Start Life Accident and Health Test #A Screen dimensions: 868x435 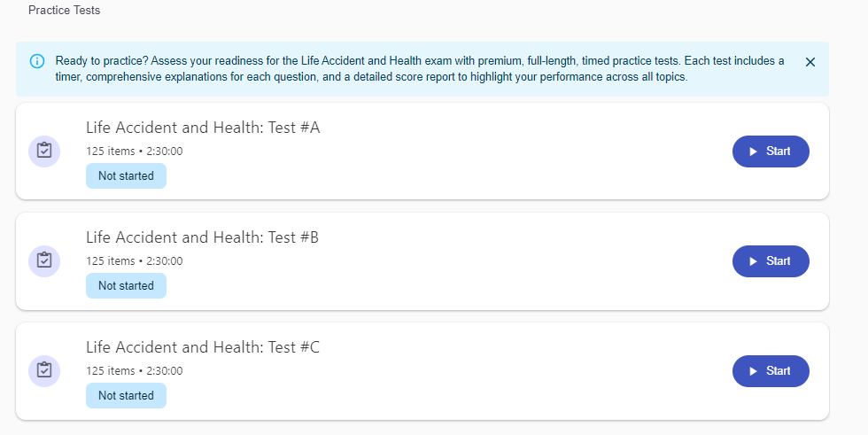coord(771,151)
